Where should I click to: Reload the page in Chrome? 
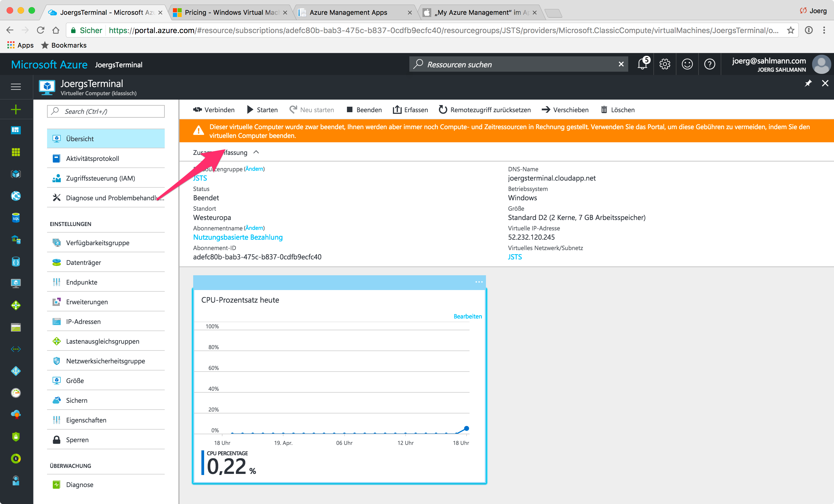[x=40, y=30]
